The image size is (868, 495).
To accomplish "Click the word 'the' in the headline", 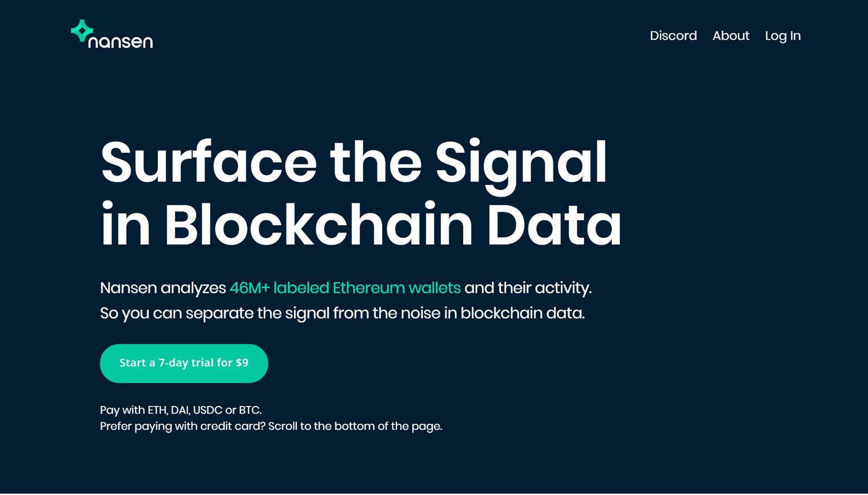I will coord(376,162).
